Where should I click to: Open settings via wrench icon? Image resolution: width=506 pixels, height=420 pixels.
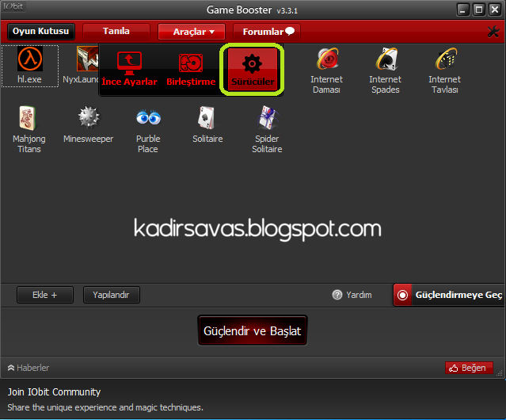pyautogui.click(x=493, y=32)
